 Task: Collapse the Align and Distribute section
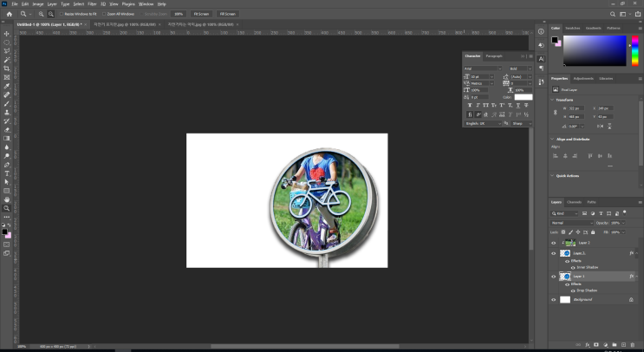tap(552, 139)
